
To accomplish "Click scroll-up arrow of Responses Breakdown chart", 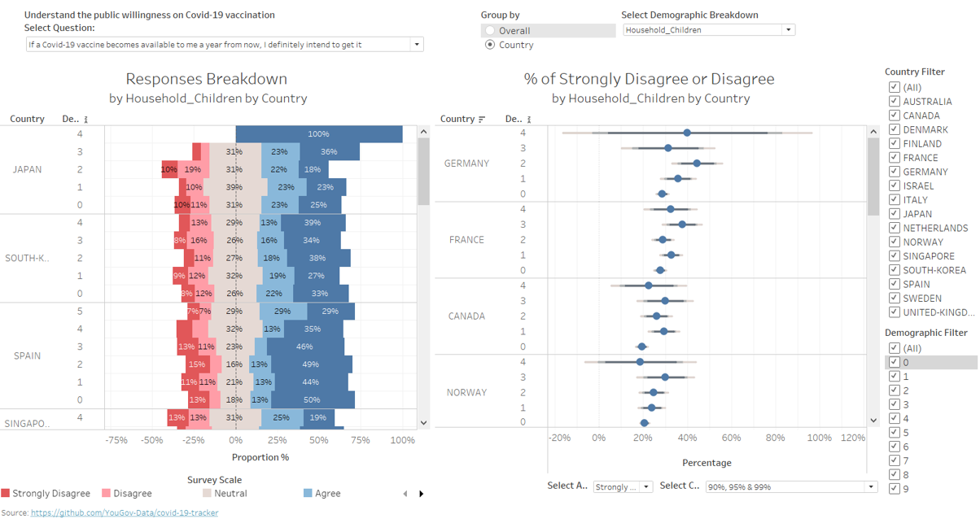I will 423,132.
